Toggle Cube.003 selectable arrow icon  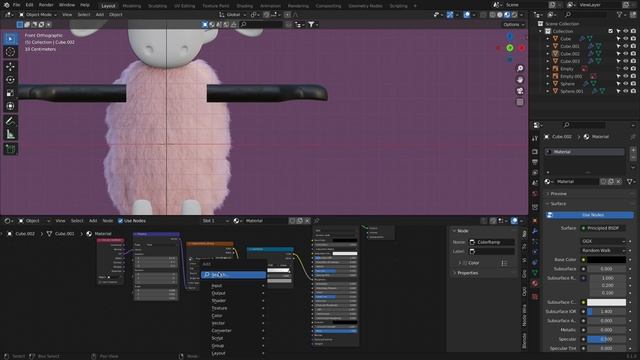[618, 61]
